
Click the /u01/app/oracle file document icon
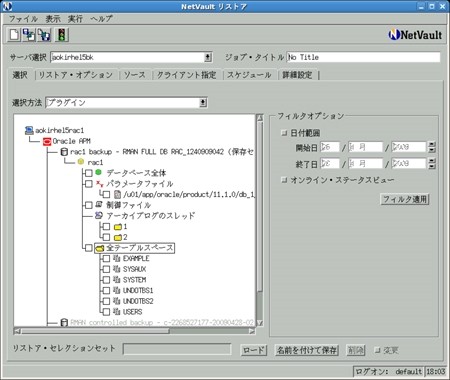117,194
